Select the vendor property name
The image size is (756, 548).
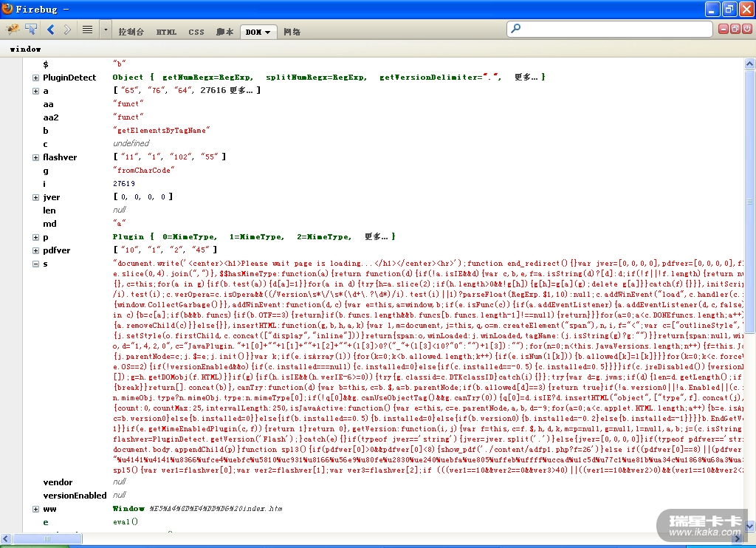click(58, 482)
